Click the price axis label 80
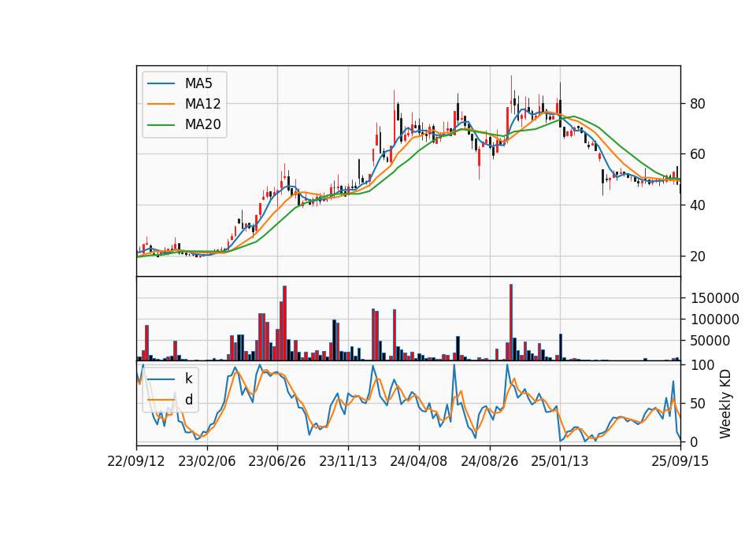Viewport: 756px width, 543px height. pyautogui.click(x=697, y=104)
